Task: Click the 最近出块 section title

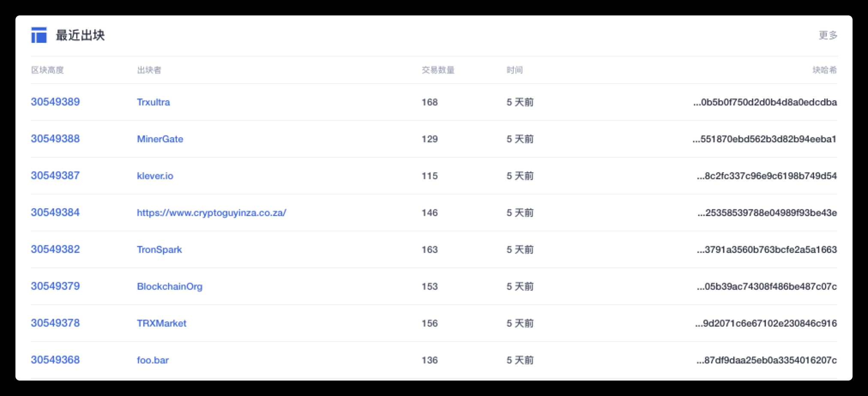Action: tap(80, 35)
